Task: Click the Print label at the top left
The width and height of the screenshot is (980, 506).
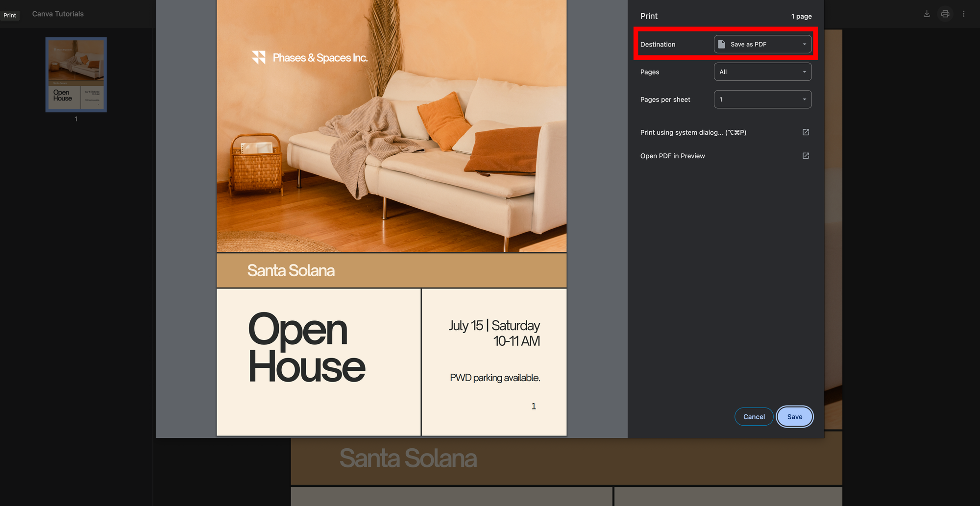Action: (10, 15)
